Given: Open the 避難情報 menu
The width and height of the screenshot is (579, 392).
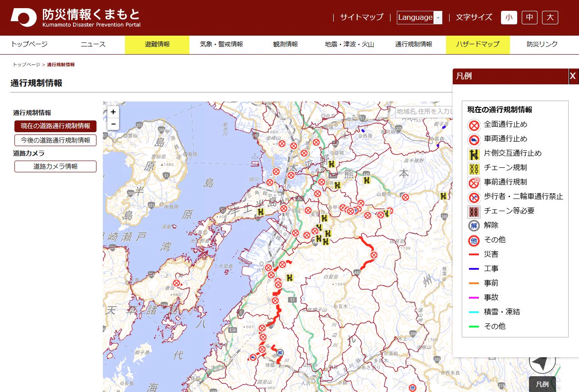Looking at the screenshot, I should (x=157, y=44).
